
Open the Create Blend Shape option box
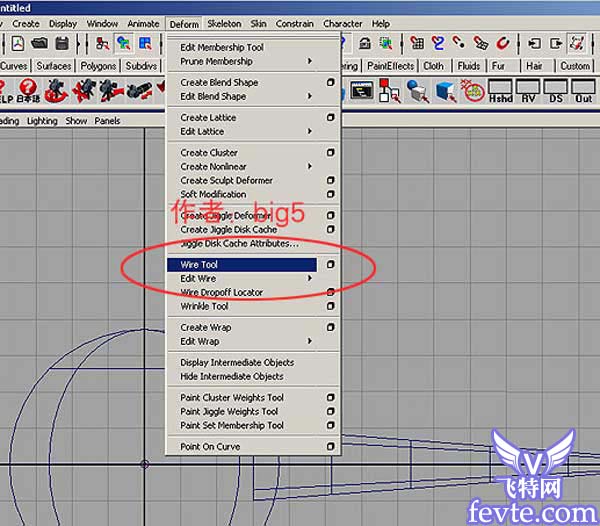pos(331,82)
